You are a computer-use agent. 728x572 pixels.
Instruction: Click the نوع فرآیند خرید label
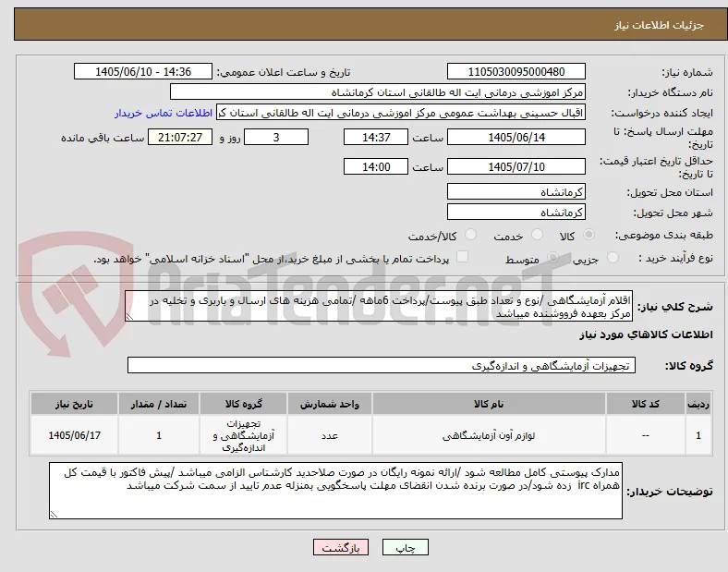(x=675, y=258)
